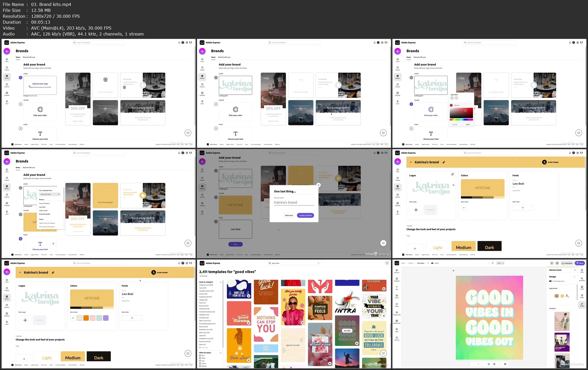Screen dimensions: 588x370
Task: Collapse the Filter by topics section
Action: (x=220, y=353)
